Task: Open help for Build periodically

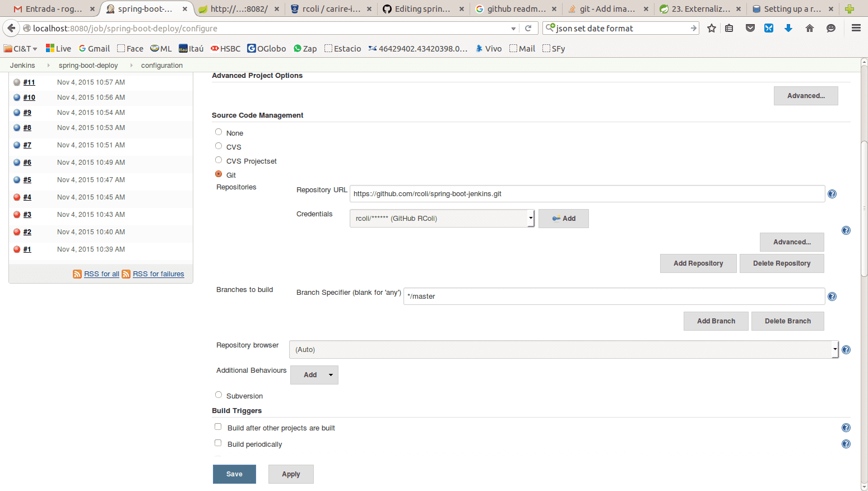Action: coord(846,444)
